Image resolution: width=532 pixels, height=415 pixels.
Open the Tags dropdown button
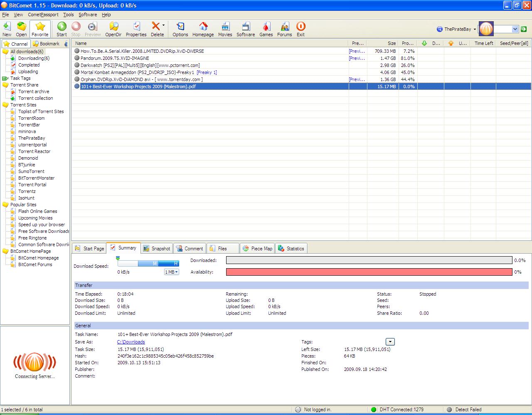tap(390, 342)
